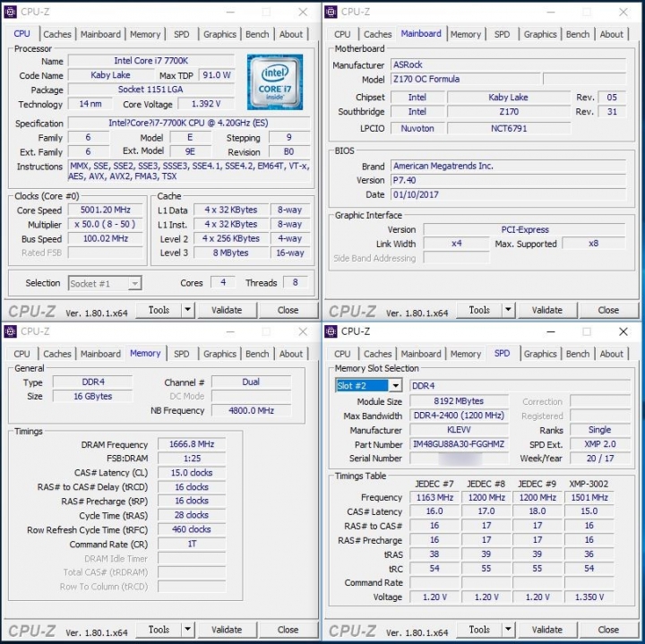Open the Tools dropdown arrow in the SPD window
The width and height of the screenshot is (645, 644).
point(508,629)
